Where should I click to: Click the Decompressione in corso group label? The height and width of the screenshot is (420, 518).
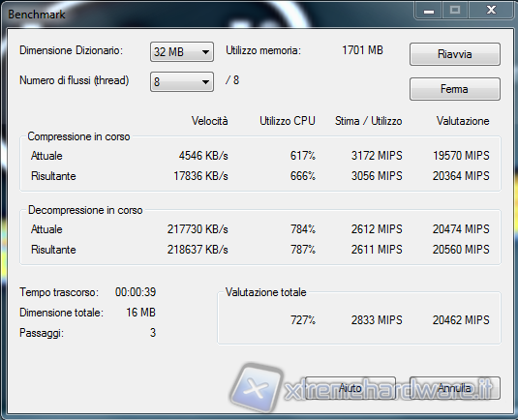pyautogui.click(x=85, y=210)
